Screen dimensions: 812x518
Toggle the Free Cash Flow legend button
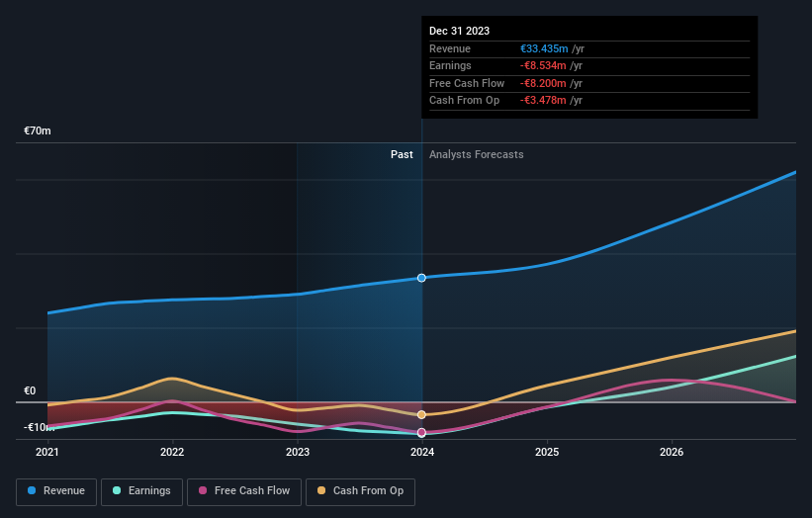click(x=244, y=491)
